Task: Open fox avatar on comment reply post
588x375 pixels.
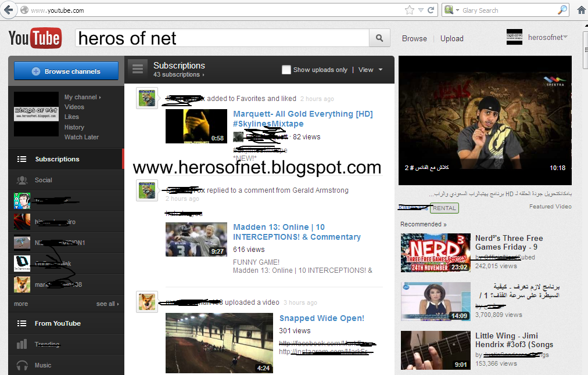Action: point(146,190)
